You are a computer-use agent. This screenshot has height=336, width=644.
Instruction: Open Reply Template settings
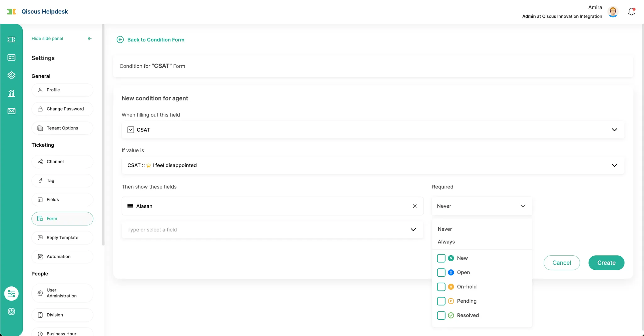62,238
